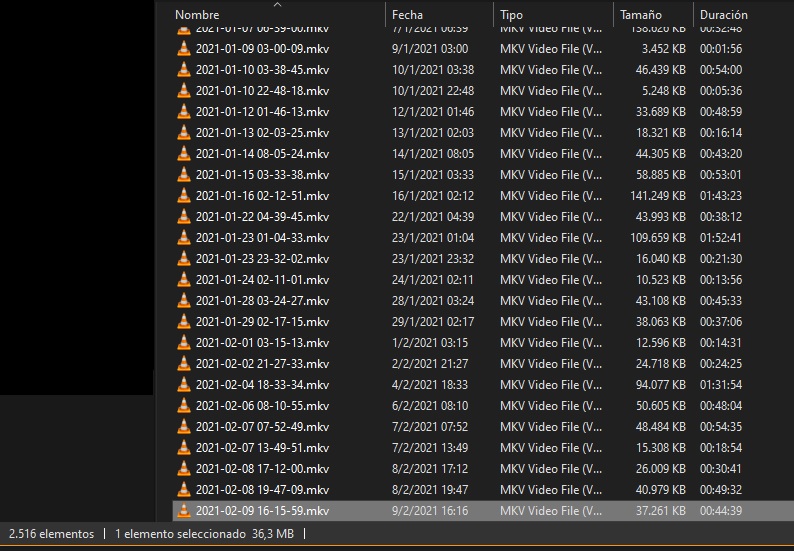The image size is (794, 555).
Task: Click VLC icon of 2021-02-07 07-52-49.mkv
Action: (184, 427)
